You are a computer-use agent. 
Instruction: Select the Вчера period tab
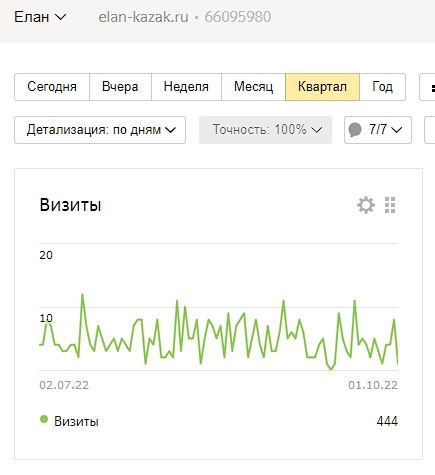tap(120, 87)
